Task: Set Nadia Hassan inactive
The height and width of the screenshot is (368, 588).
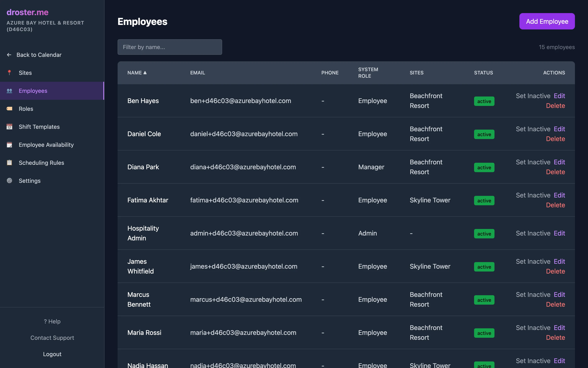Action: tap(533, 361)
